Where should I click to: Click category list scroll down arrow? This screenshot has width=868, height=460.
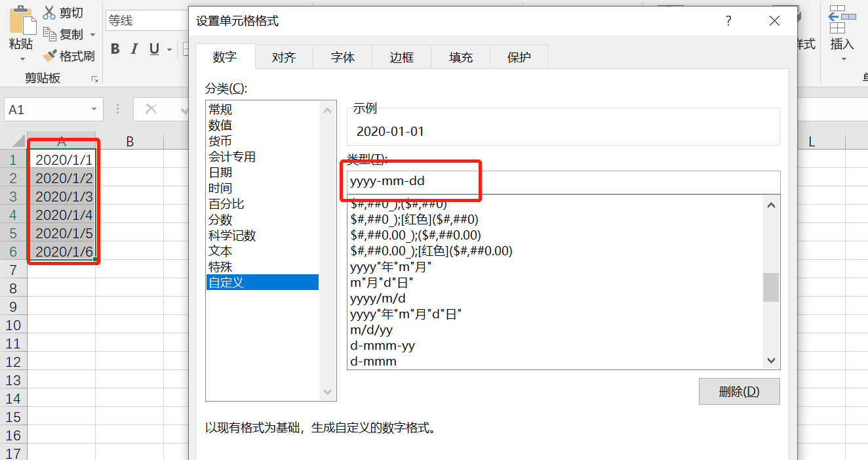click(x=328, y=392)
